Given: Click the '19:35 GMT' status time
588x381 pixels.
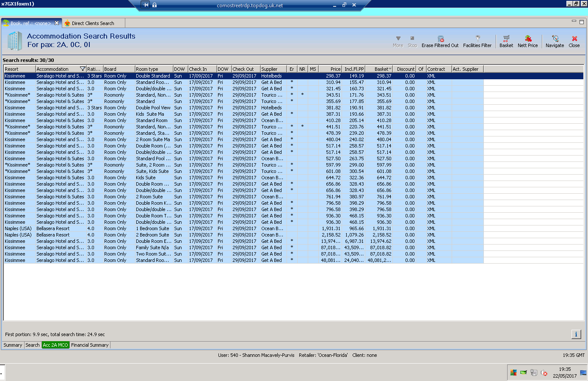Looking at the screenshot, I should (x=574, y=355).
